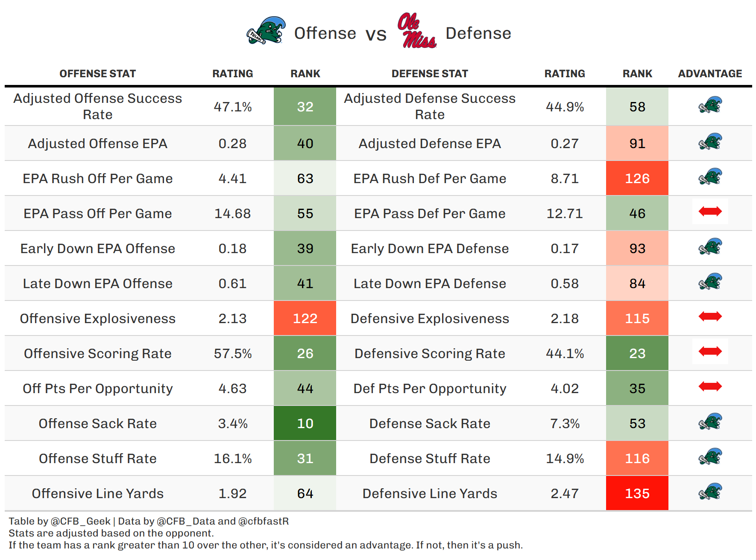Click the push arrow for Pts Per Opportunity row
This screenshot has width=756, height=560.
[710, 386]
